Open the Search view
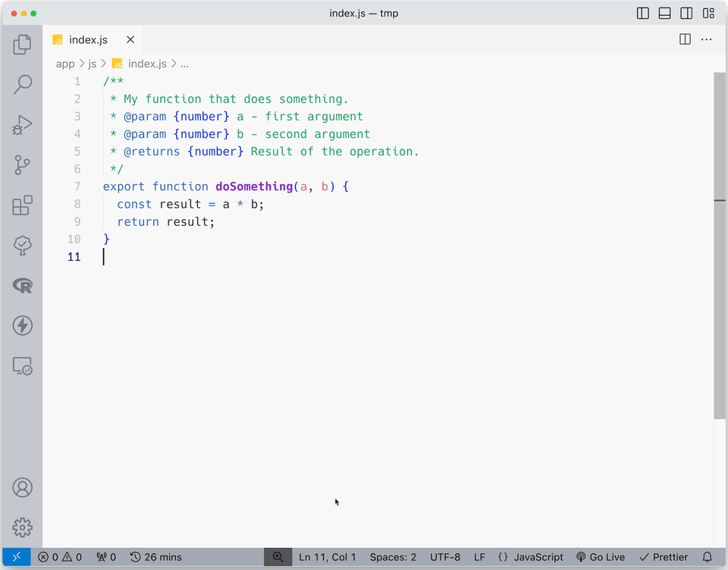 [x=22, y=84]
